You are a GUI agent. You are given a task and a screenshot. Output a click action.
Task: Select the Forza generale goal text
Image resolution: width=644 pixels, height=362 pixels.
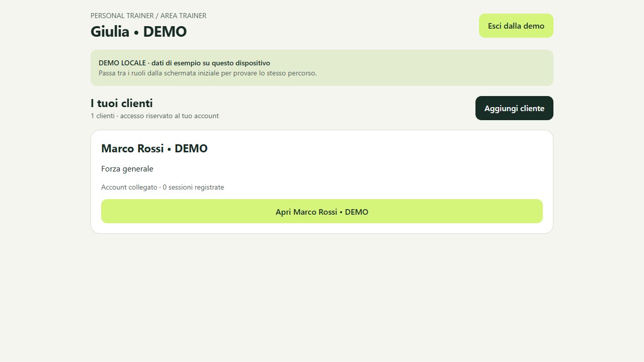(127, 169)
